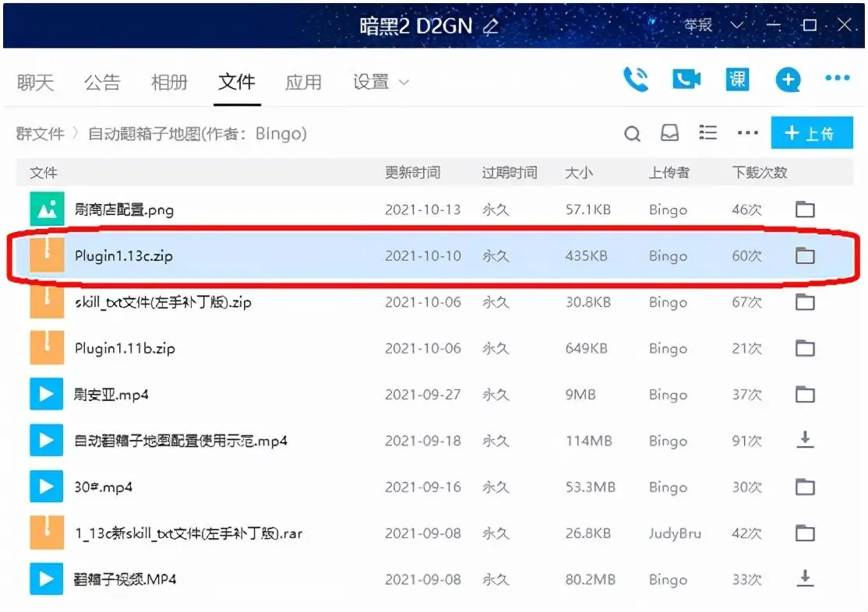Switch the file list view layout
This screenshot has height=612, width=868.
tap(707, 133)
